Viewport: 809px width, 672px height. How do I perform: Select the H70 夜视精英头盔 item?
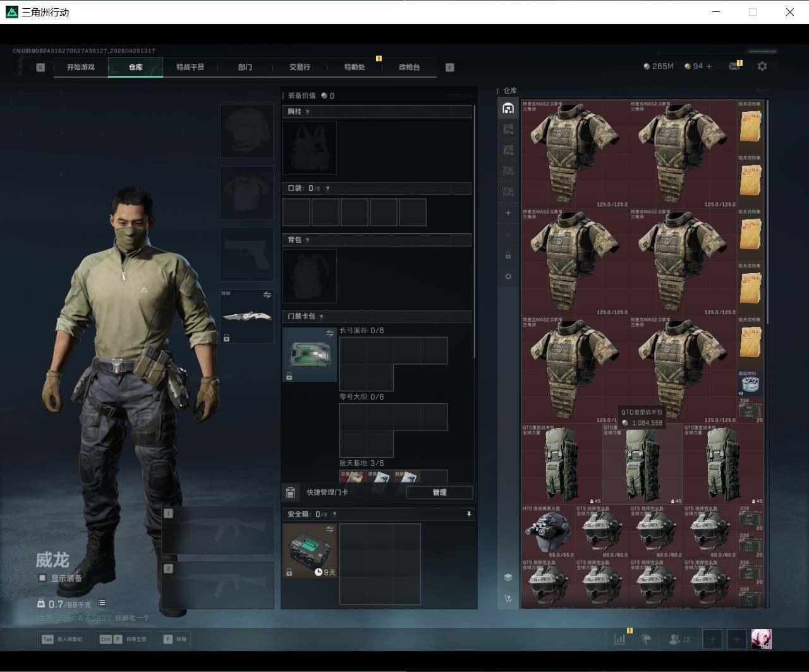click(x=548, y=532)
